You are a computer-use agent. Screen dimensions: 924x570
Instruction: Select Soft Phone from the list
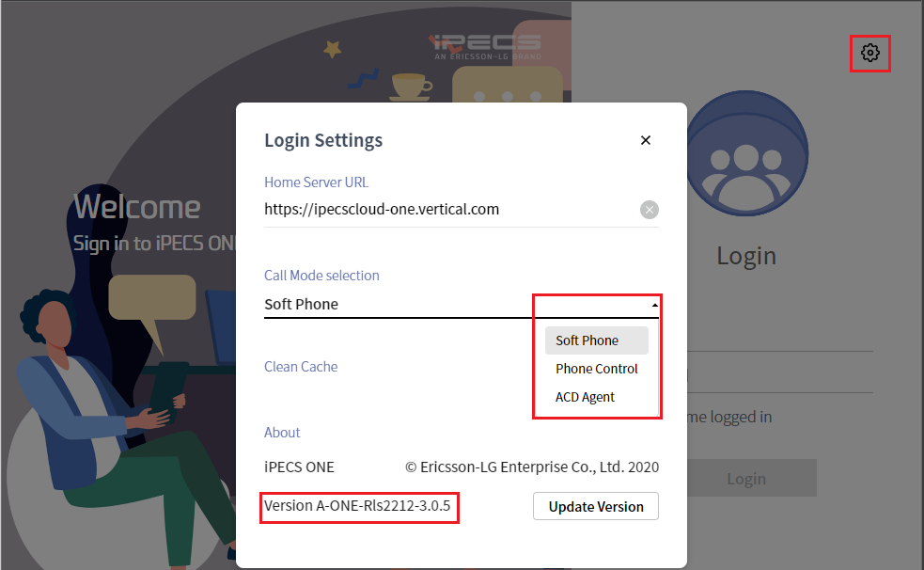click(596, 340)
